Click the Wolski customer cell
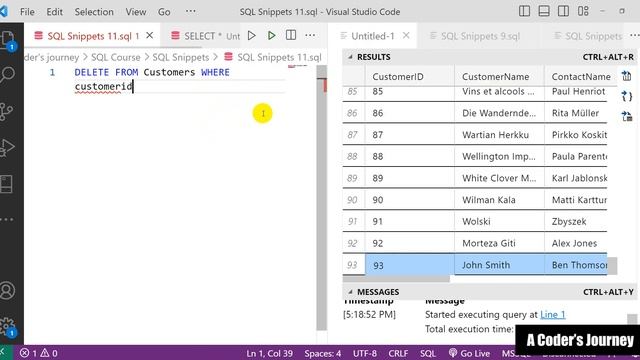Screen dimensions: 640x360 499,222
